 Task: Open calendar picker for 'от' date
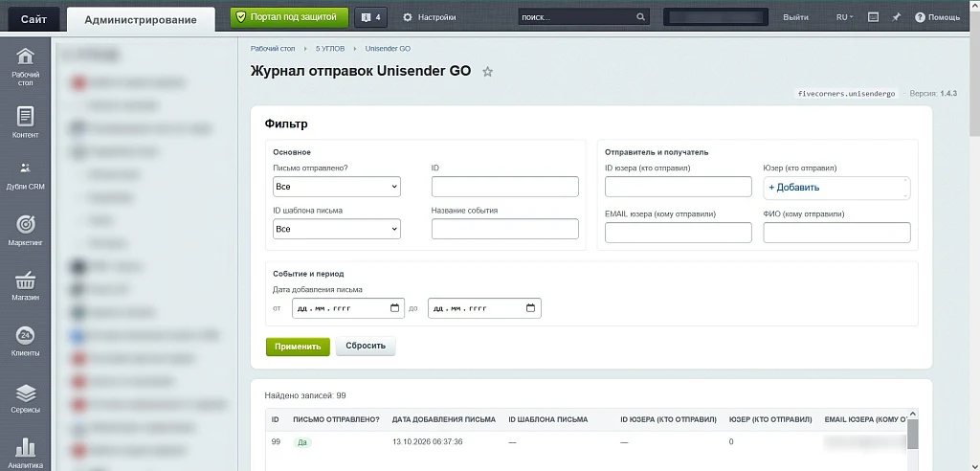[394, 308]
